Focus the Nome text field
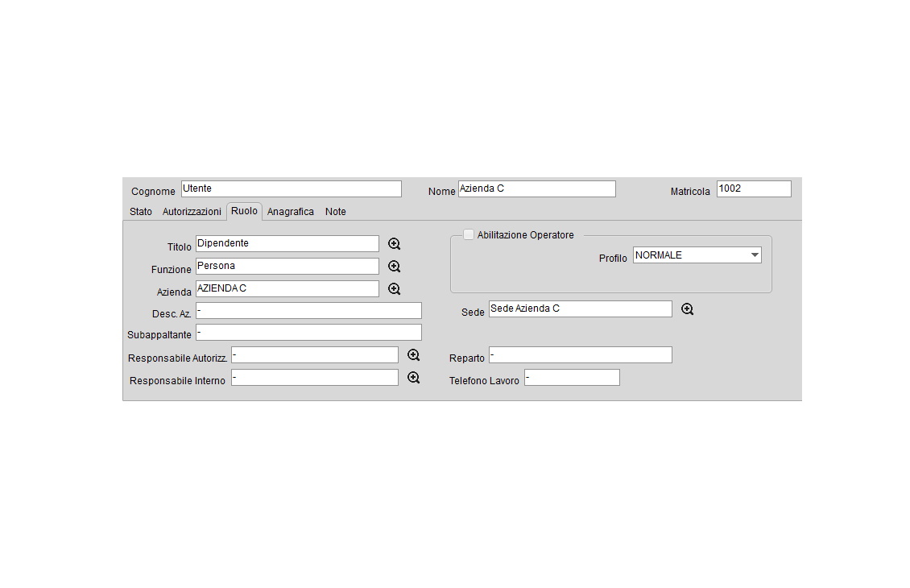 tap(536, 188)
